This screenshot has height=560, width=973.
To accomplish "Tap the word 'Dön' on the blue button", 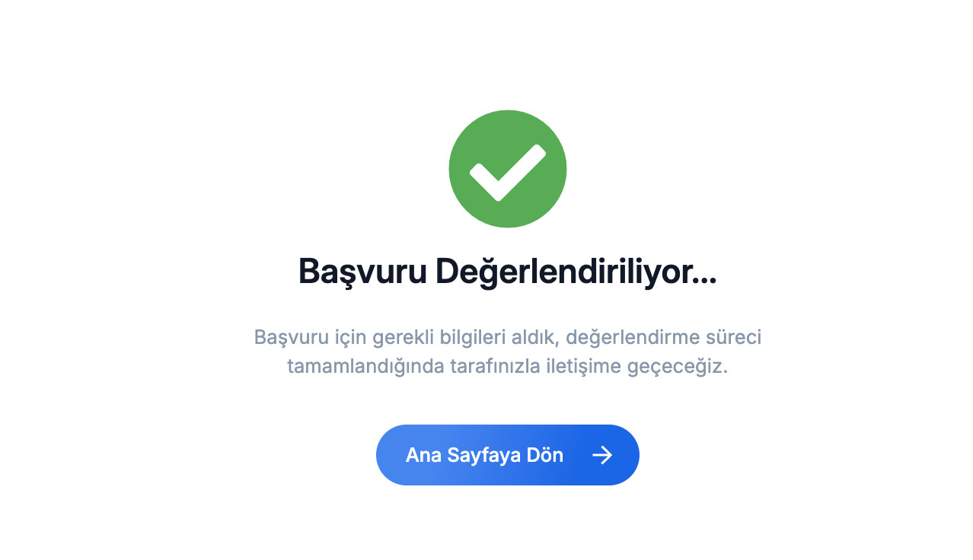I will tap(547, 455).
